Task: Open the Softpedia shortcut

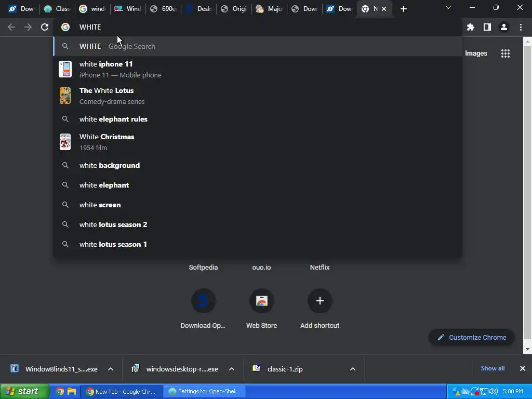Action: click(203, 268)
